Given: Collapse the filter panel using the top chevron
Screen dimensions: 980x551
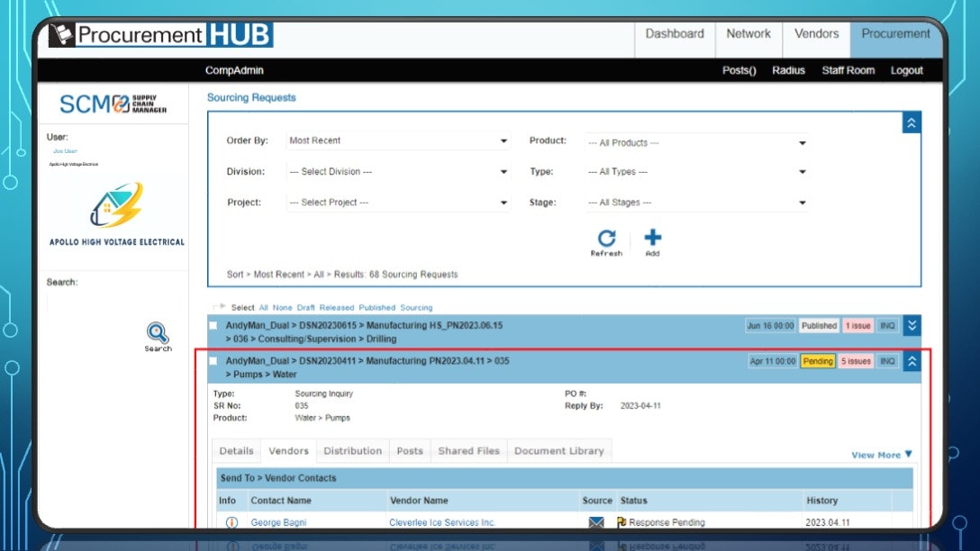Looking at the screenshot, I should (912, 122).
